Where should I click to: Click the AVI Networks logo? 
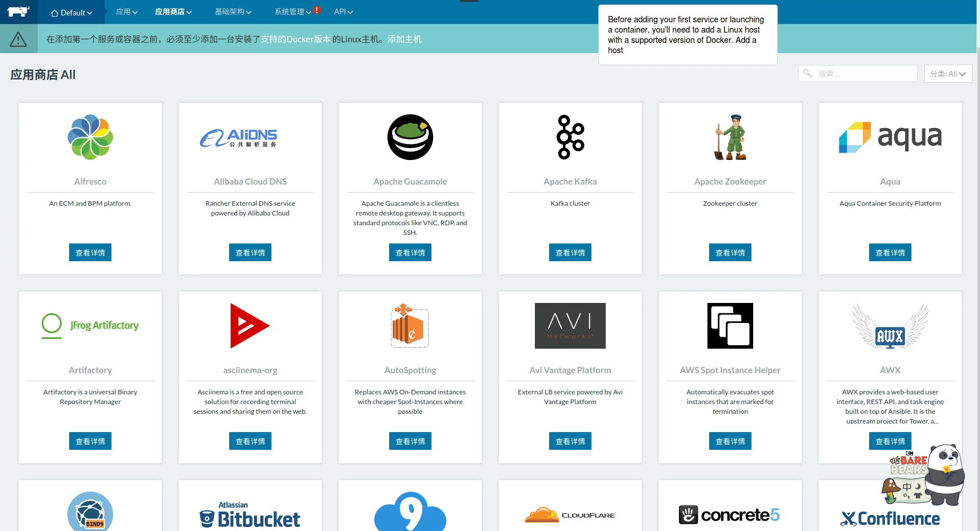570,326
